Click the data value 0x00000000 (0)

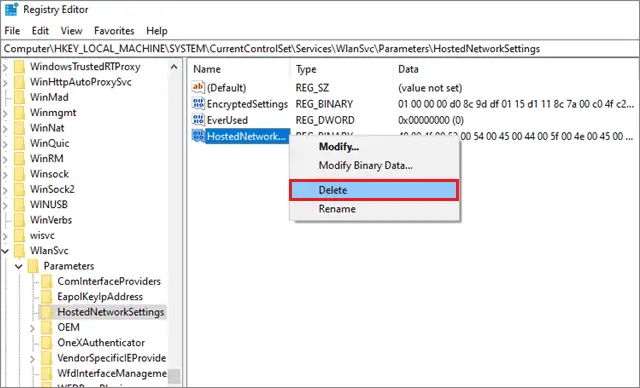(x=431, y=120)
